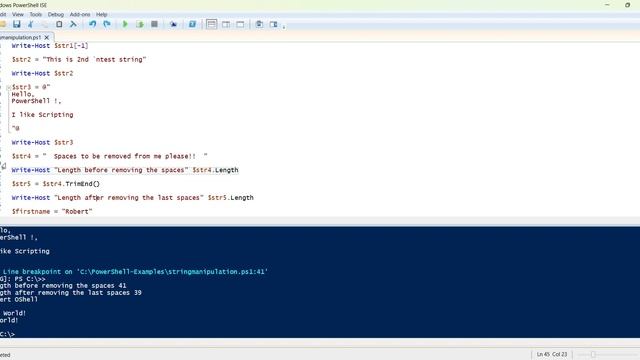Show Script Pane Maximized layout icon

[240, 24]
